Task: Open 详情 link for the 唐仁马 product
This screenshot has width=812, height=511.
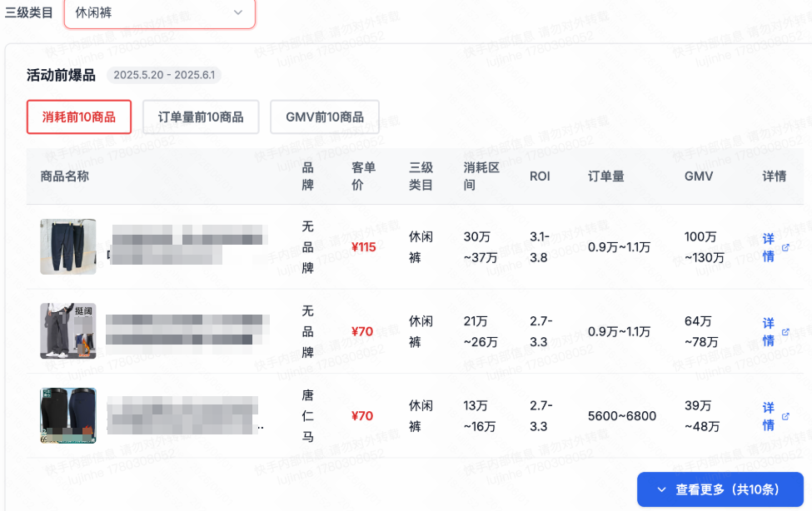Action: [769, 416]
